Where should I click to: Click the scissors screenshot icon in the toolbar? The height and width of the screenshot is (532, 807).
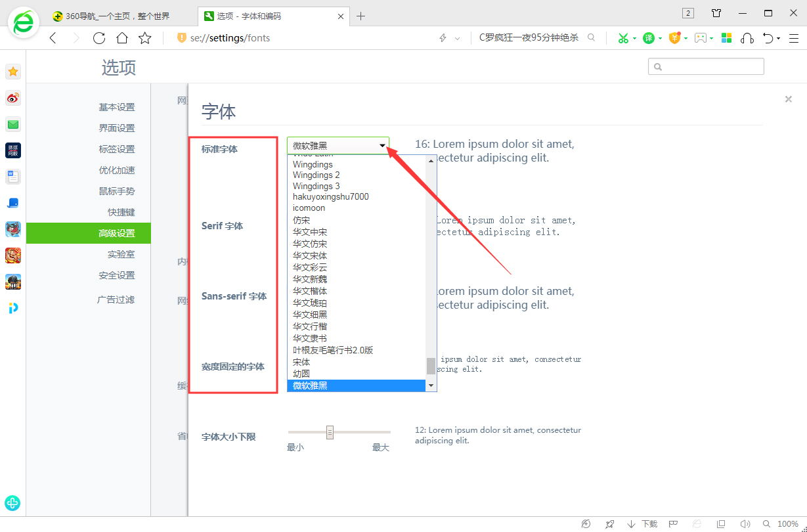pos(622,37)
